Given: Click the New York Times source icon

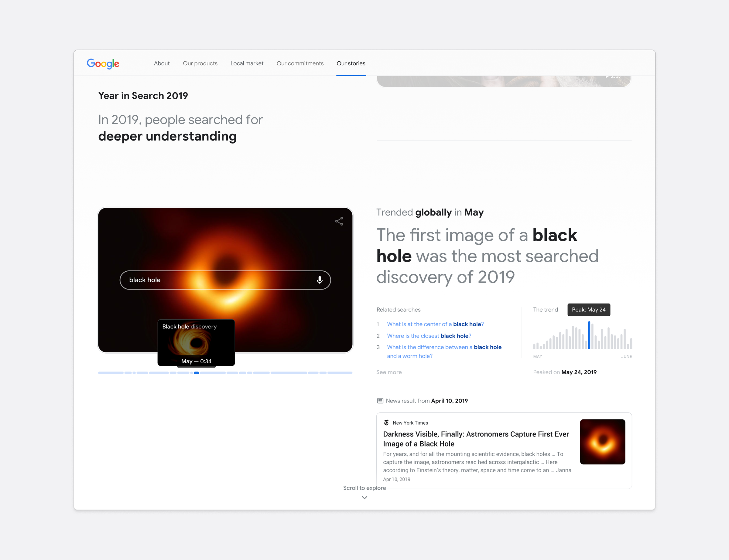Looking at the screenshot, I should [386, 423].
